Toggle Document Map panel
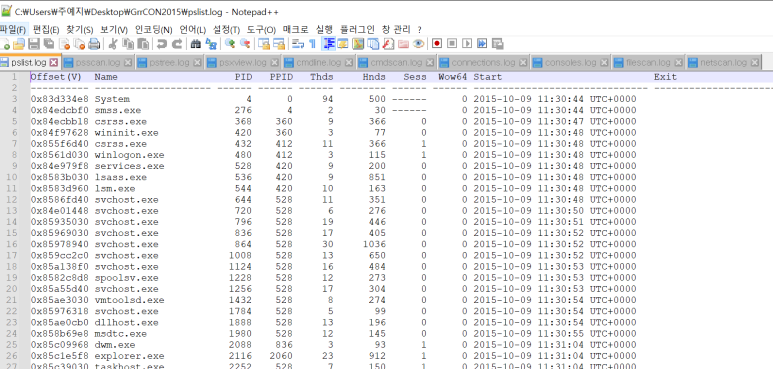This screenshot has height=369, width=773. 358,44
